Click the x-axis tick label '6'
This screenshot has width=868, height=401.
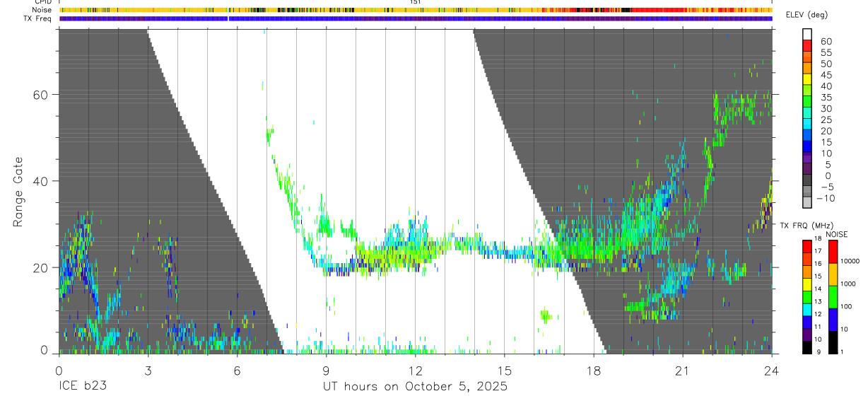click(x=237, y=370)
